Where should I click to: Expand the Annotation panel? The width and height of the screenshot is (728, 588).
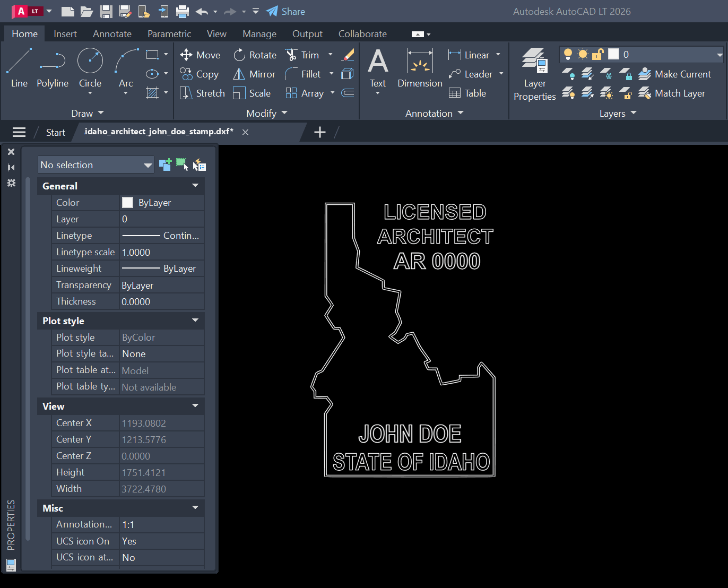(435, 113)
